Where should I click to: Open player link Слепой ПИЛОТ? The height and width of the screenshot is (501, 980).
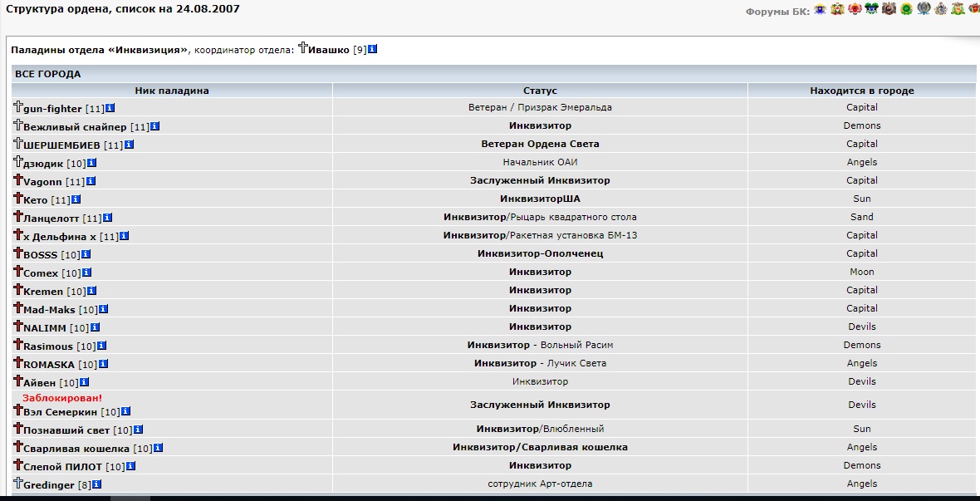tap(62, 467)
